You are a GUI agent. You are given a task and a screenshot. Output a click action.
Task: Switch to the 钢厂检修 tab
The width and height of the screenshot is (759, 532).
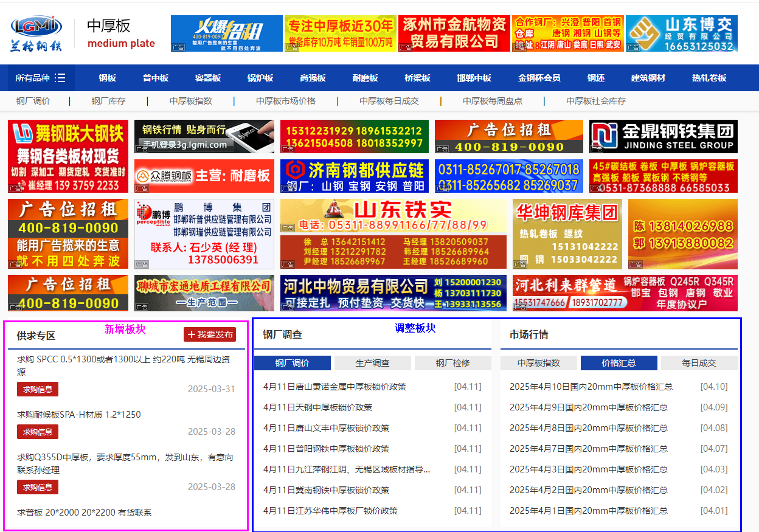point(452,363)
